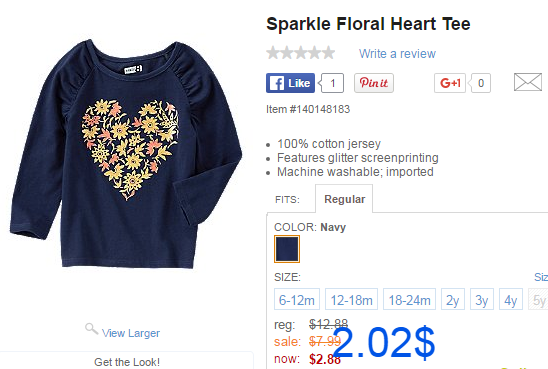The width and height of the screenshot is (548, 369).
Task: Click the email envelope share icon
Action: [528, 82]
